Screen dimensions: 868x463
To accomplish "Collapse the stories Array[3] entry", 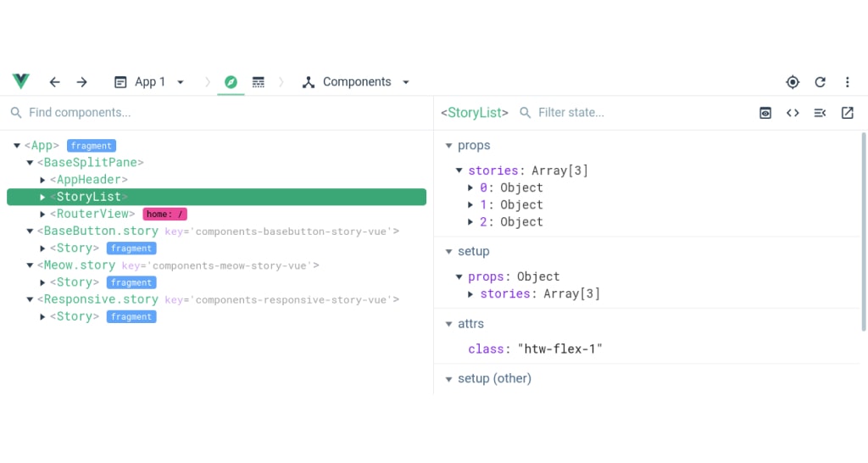I will coord(459,170).
